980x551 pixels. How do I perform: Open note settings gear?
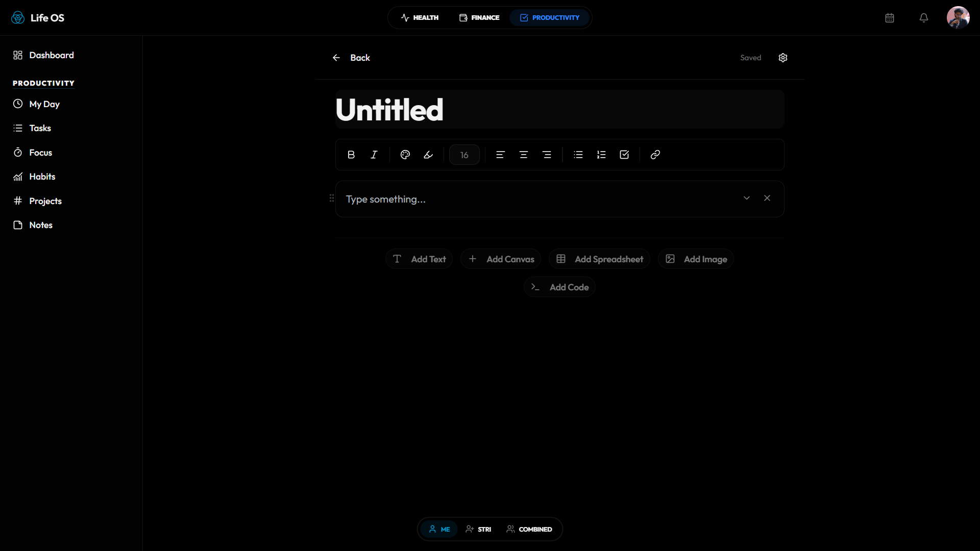click(x=783, y=58)
